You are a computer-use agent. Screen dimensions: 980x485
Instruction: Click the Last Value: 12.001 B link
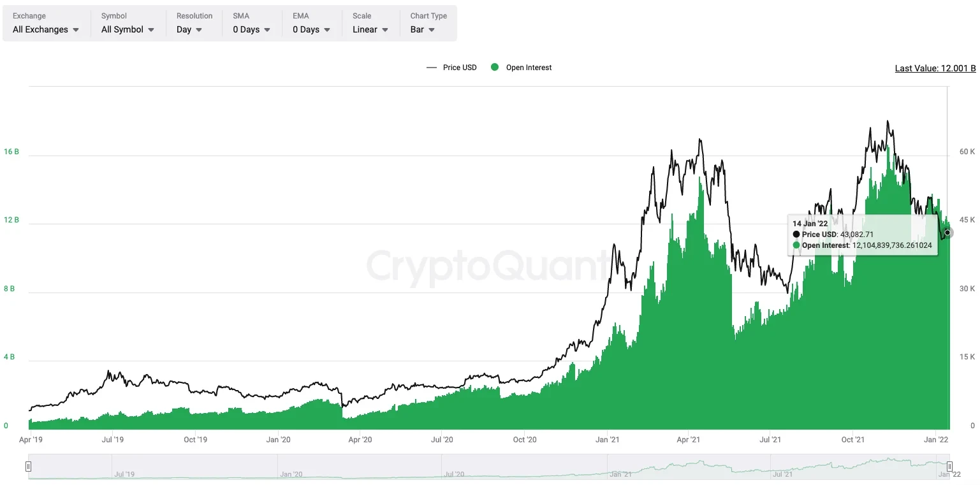pyautogui.click(x=935, y=68)
